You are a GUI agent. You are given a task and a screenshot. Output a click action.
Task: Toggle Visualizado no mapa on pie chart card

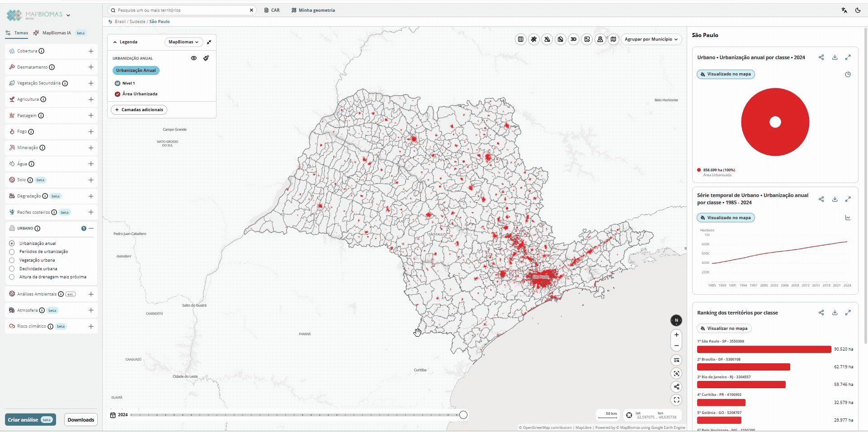[x=726, y=74]
